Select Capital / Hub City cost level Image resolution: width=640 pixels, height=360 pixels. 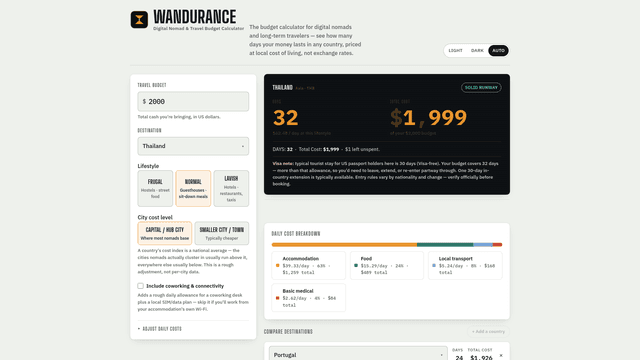click(164, 233)
